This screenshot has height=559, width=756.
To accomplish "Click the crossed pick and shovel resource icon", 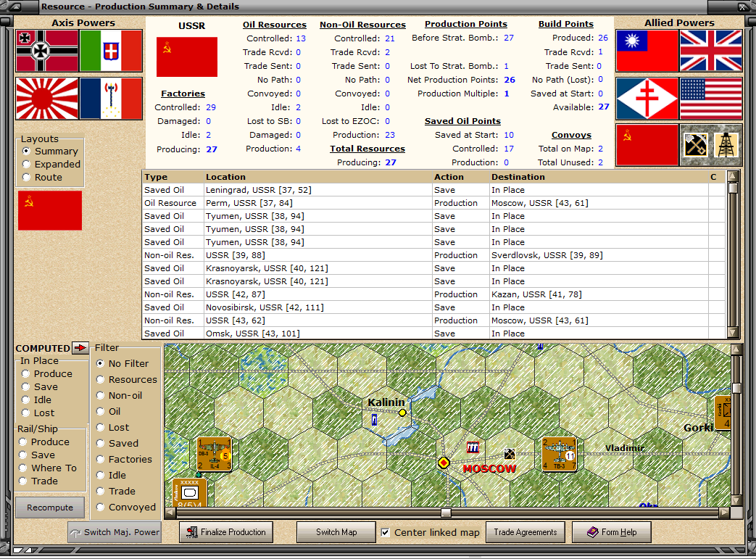I will pos(697,145).
